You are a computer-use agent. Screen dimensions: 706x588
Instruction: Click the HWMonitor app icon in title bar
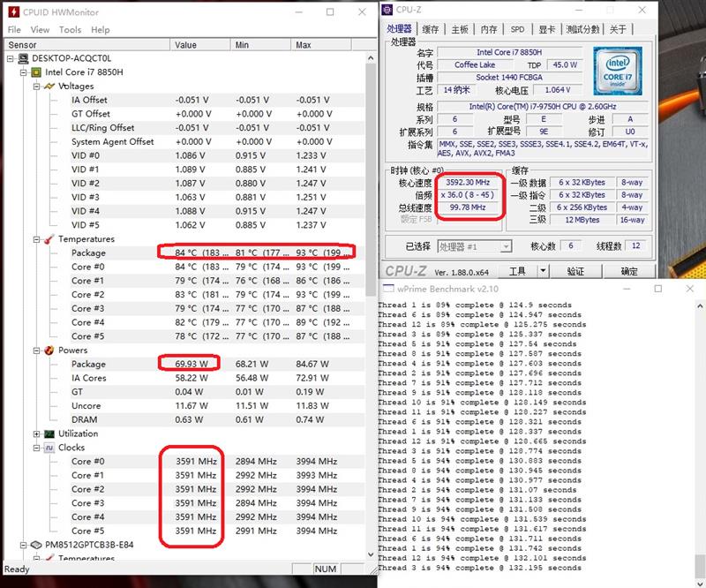13,11
